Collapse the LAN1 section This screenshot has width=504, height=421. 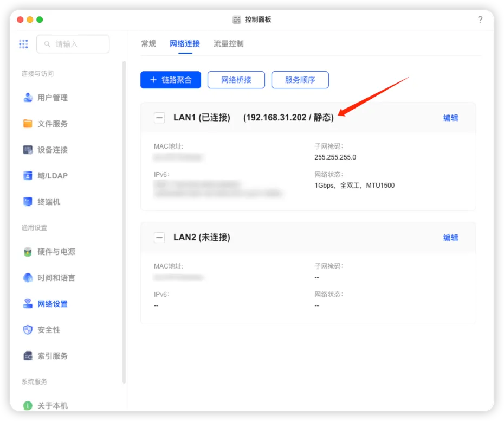click(x=159, y=118)
